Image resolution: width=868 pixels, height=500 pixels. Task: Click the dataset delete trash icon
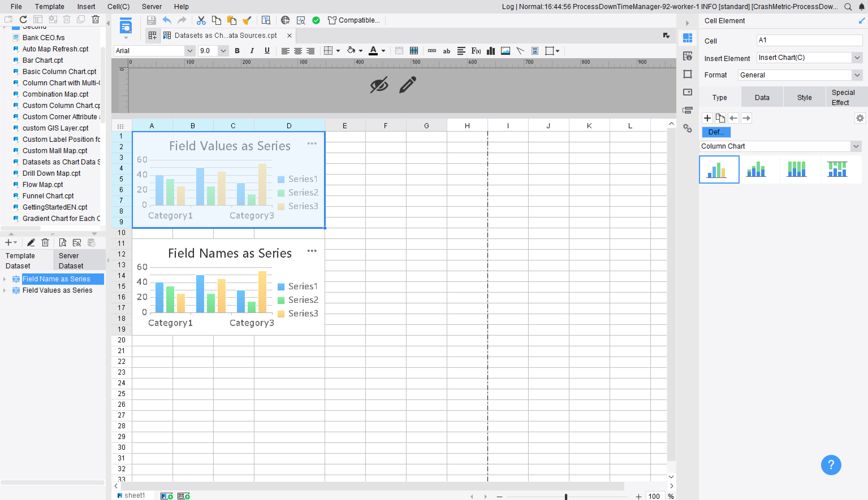click(45, 243)
